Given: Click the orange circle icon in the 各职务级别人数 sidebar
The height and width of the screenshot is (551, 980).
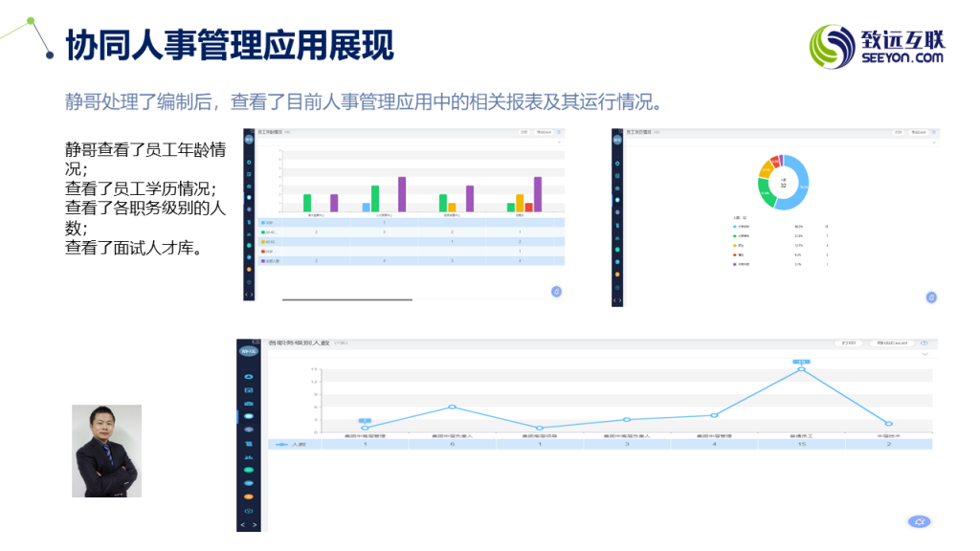Looking at the screenshot, I should [249, 496].
